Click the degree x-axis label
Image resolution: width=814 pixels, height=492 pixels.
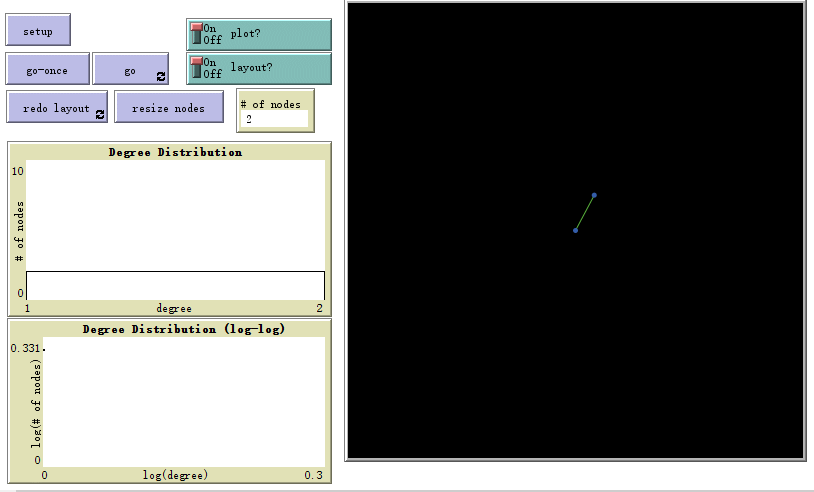pyautogui.click(x=174, y=308)
